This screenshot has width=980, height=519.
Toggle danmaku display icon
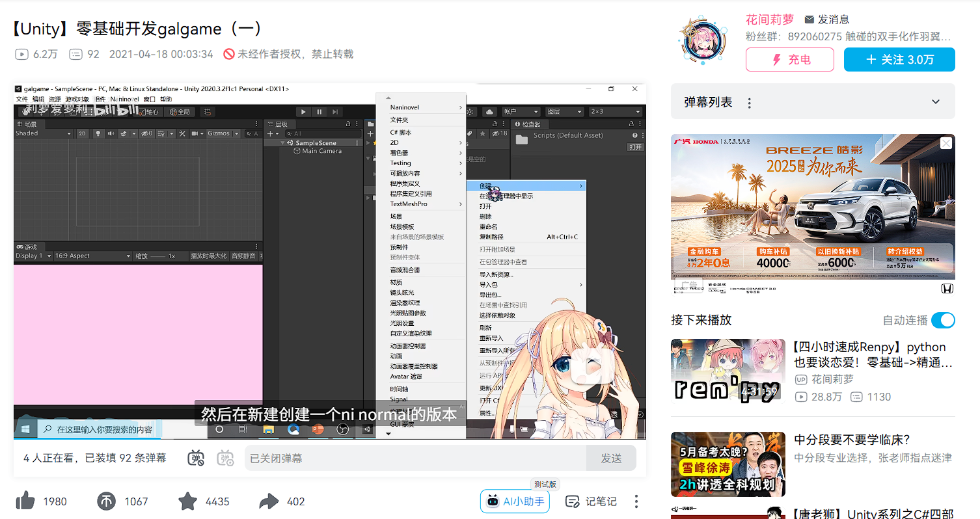coord(197,458)
